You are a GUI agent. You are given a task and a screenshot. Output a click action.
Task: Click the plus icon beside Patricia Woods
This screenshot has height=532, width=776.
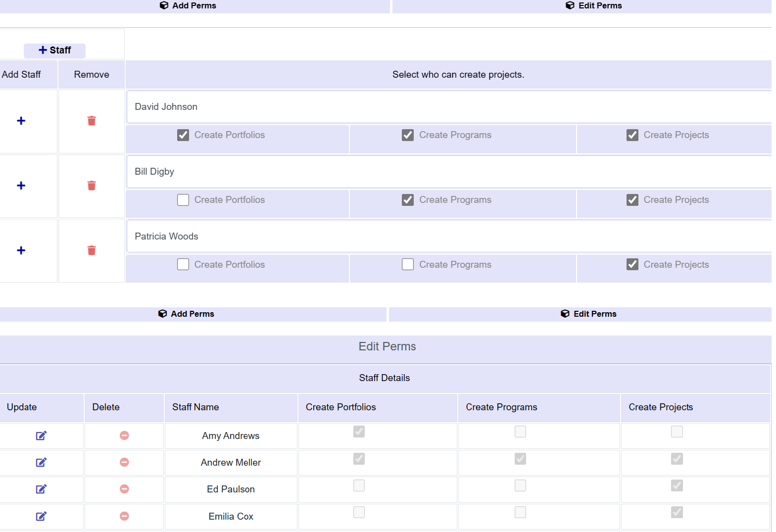click(21, 250)
